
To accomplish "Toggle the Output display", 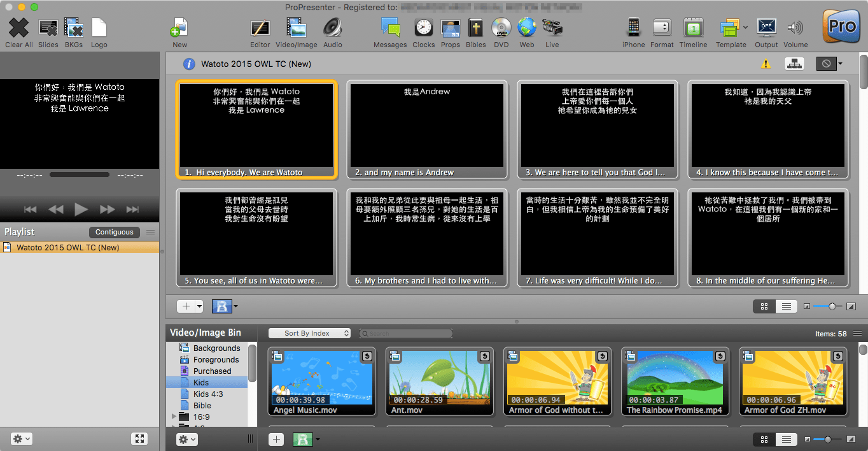I will (x=766, y=28).
